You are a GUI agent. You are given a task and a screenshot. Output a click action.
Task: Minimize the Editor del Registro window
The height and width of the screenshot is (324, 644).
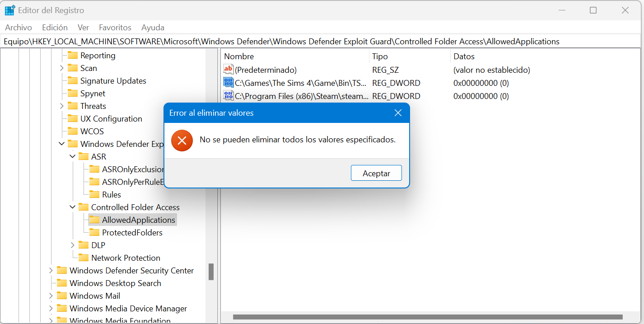pos(562,10)
